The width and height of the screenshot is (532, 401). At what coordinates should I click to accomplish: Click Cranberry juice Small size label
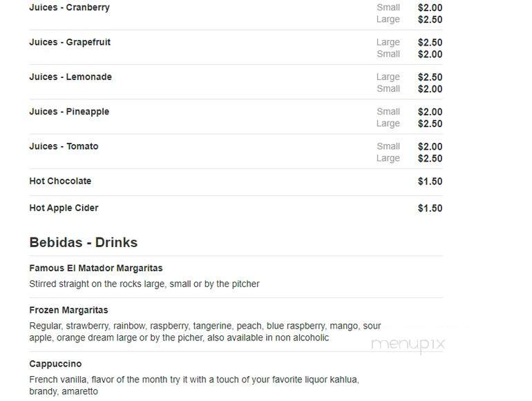388,8
